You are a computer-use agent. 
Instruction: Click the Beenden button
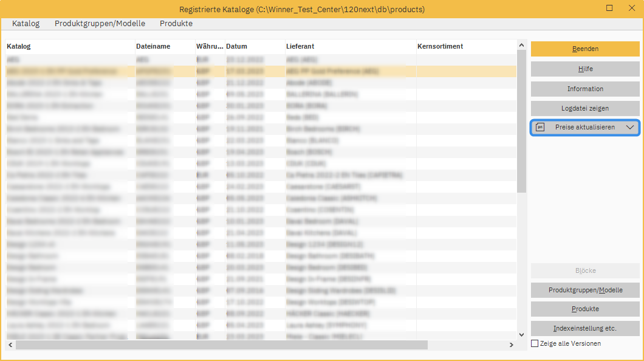point(584,49)
